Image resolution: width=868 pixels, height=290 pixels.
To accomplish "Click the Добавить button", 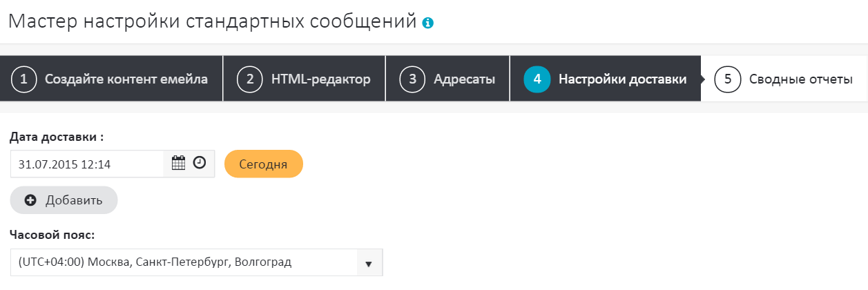I will pos(64,200).
